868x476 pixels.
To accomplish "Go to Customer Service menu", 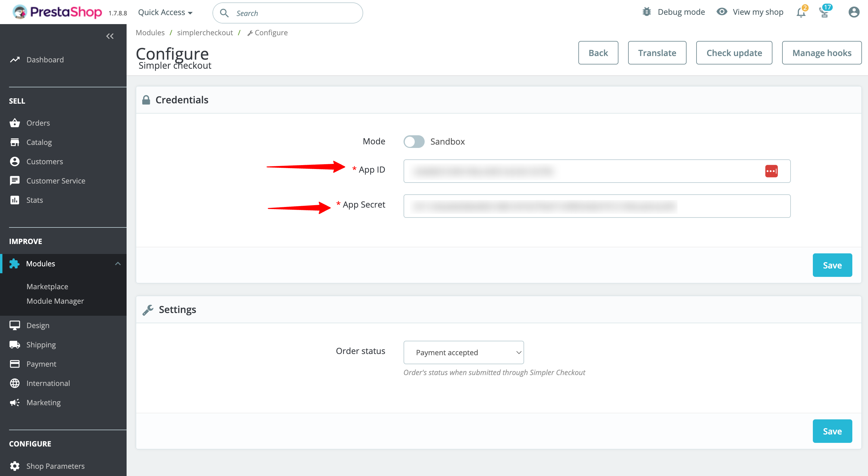I will [x=55, y=181].
